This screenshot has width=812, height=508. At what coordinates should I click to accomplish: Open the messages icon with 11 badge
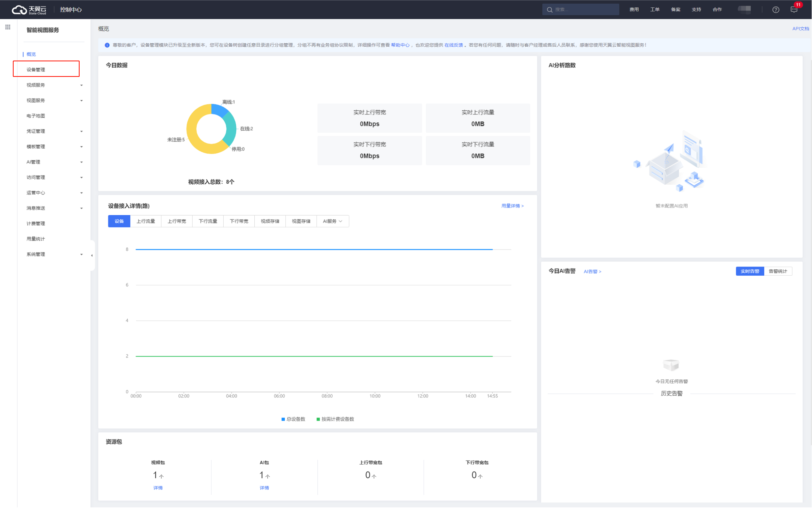click(794, 9)
